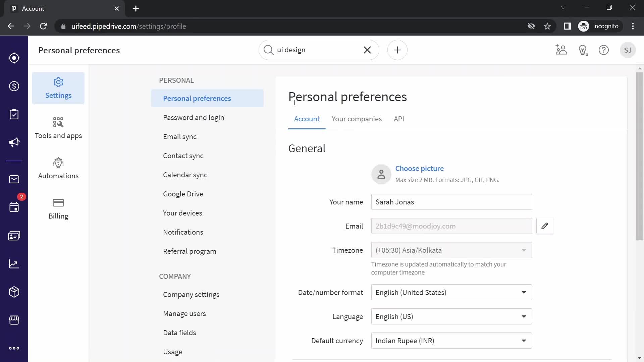Screen dimensions: 644x362
Task: Open Notifications settings
Action: pos(207,232)
